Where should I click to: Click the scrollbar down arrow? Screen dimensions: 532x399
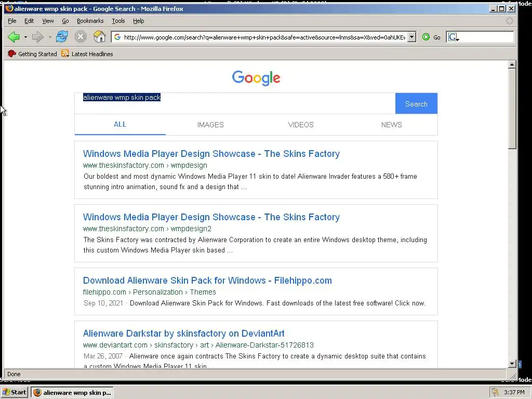pyautogui.click(x=512, y=364)
